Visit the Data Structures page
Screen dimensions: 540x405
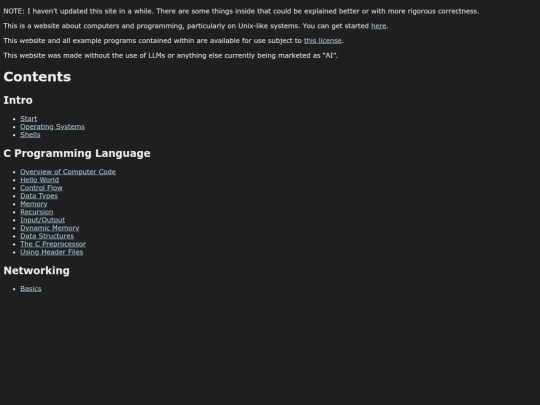(x=47, y=236)
